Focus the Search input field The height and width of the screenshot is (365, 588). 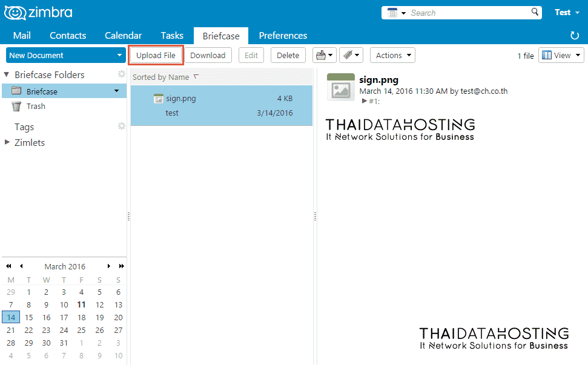coord(469,13)
